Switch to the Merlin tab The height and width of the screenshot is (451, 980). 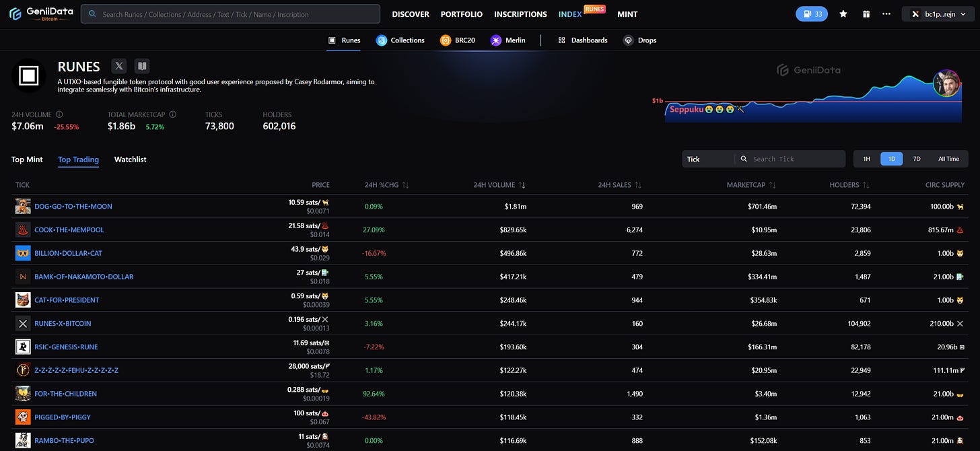508,40
